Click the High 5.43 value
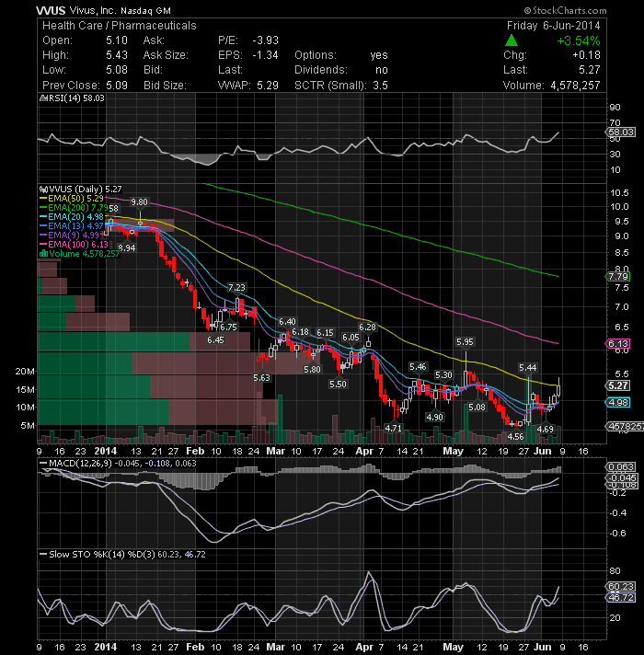Viewport: 644px width, 655px height. point(117,55)
